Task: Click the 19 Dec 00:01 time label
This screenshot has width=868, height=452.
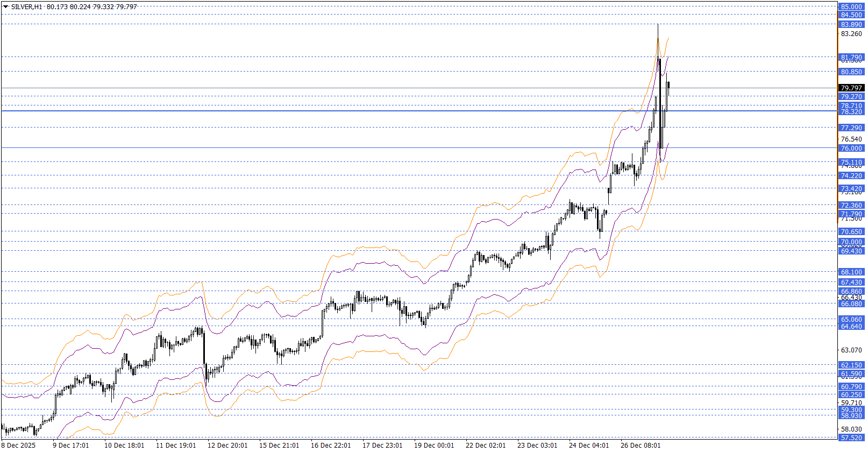Action: (434, 445)
